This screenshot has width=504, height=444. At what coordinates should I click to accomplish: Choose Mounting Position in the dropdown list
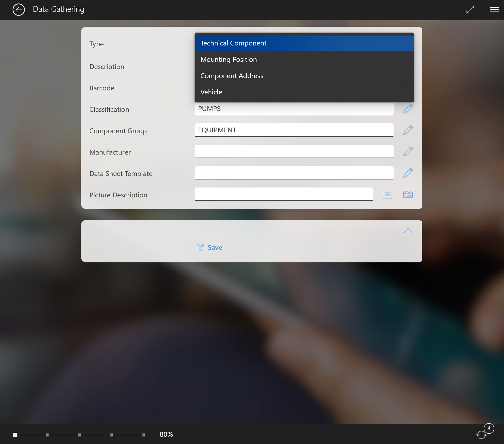tap(304, 59)
